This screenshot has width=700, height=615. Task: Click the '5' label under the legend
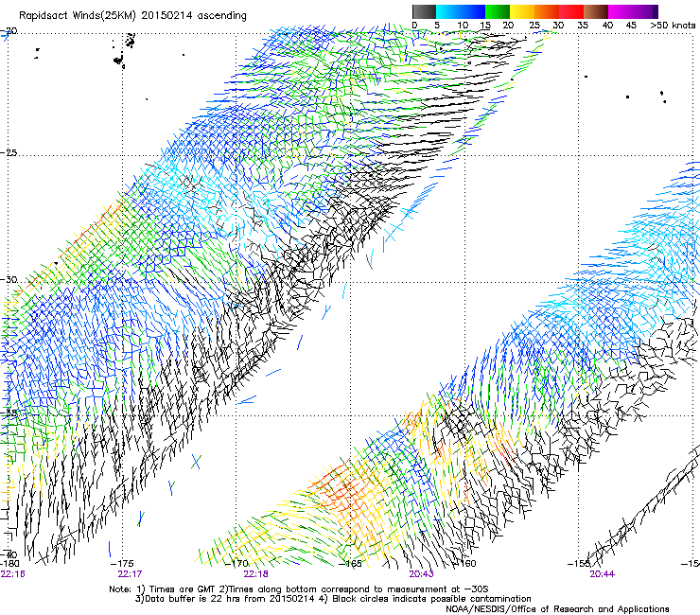point(437,25)
